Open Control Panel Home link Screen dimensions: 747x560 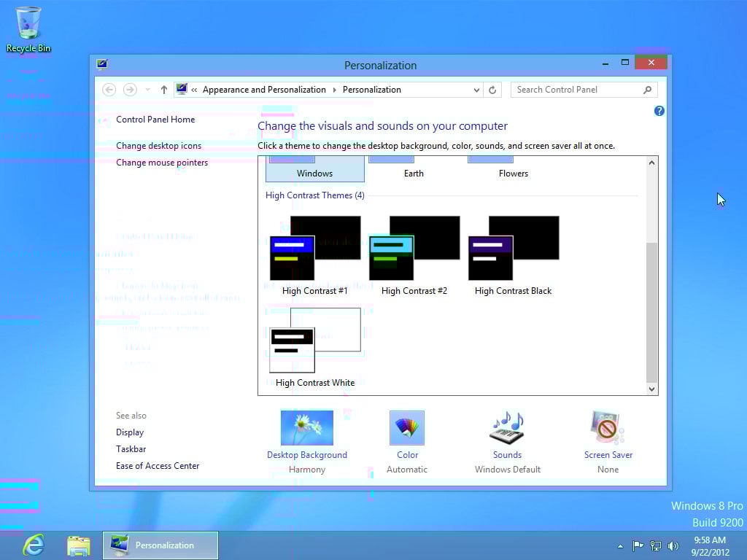point(155,120)
